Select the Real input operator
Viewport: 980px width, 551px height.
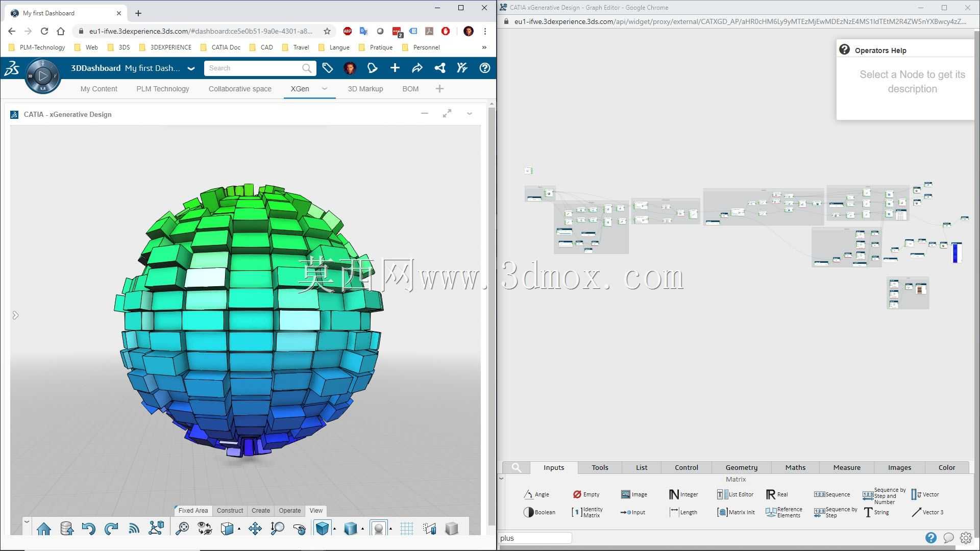[777, 494]
